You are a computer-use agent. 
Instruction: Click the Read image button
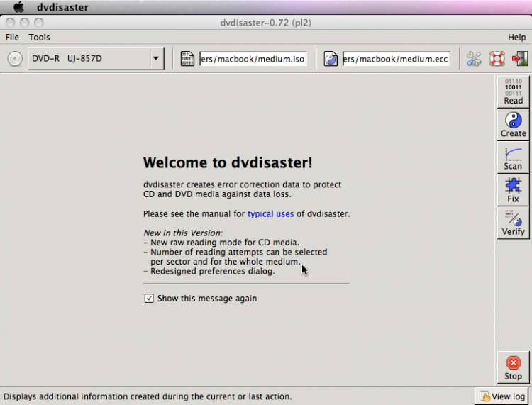(513, 91)
